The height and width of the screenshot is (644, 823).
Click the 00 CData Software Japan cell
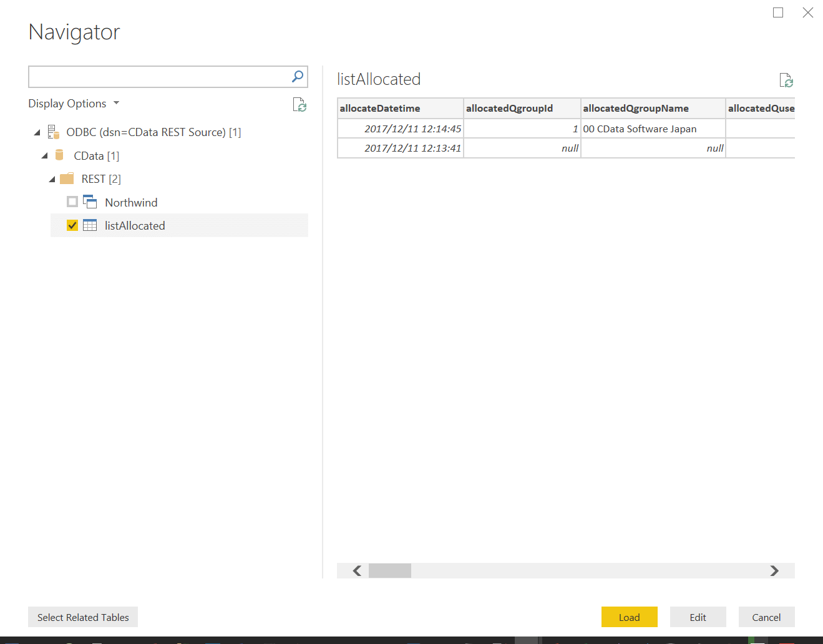point(653,129)
